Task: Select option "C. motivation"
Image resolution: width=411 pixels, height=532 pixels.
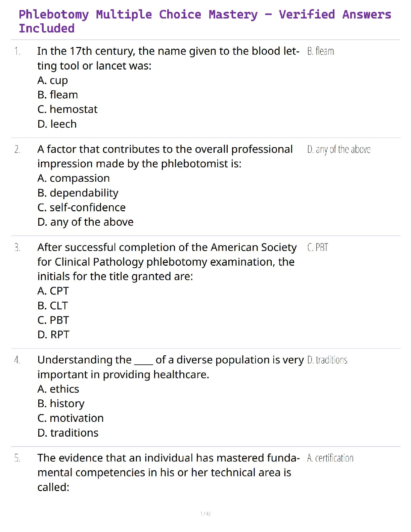Action: (x=71, y=418)
